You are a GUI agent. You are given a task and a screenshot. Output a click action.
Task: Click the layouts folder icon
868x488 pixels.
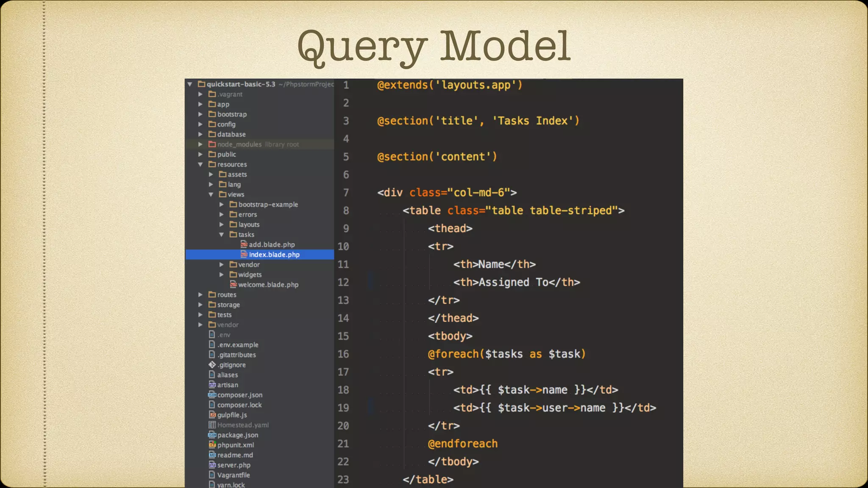[233, 225]
